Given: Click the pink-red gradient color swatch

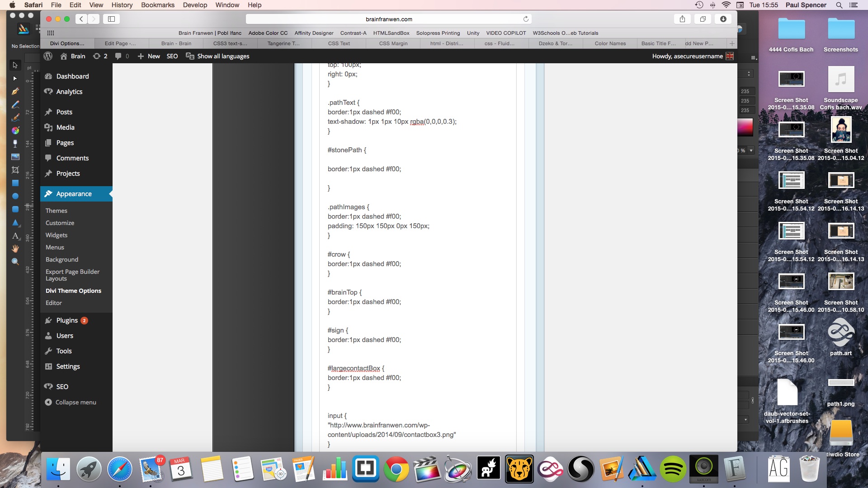Looking at the screenshot, I should tap(745, 128).
